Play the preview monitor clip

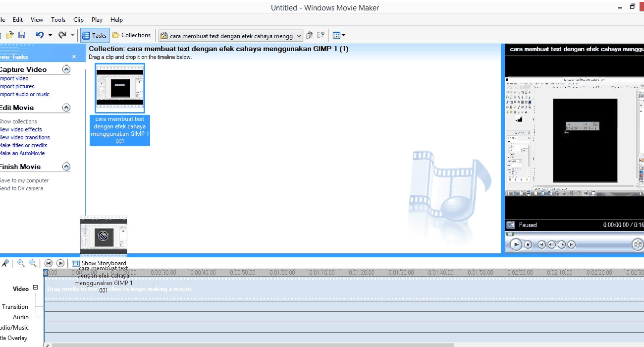click(516, 244)
